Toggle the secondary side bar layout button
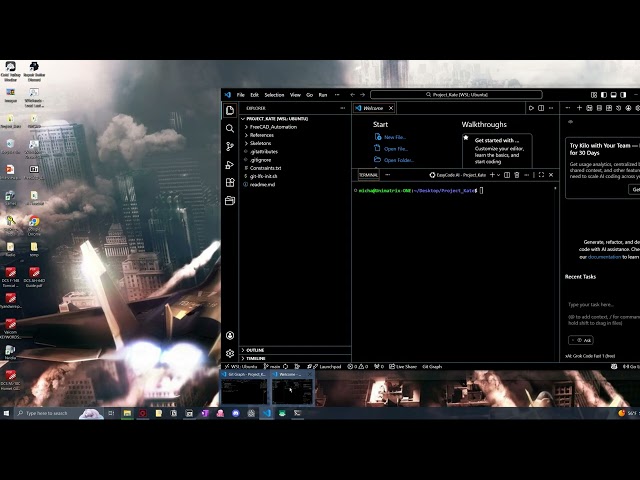640x480 pixels. coord(623,95)
